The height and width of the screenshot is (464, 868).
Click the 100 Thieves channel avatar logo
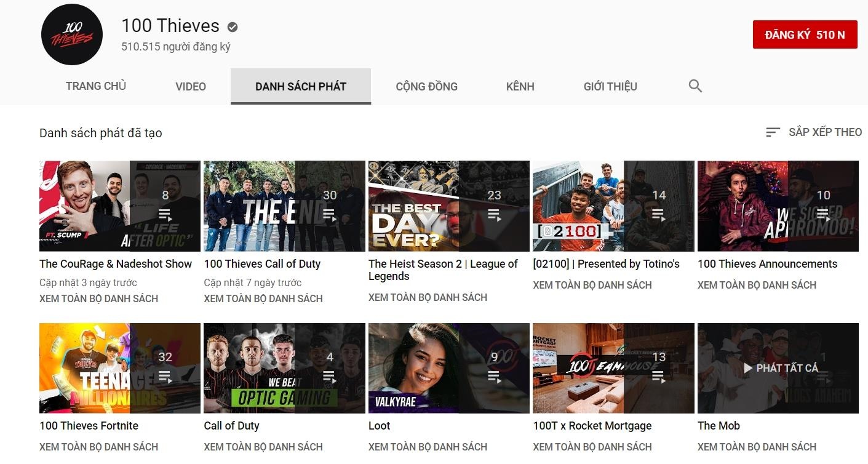71,36
